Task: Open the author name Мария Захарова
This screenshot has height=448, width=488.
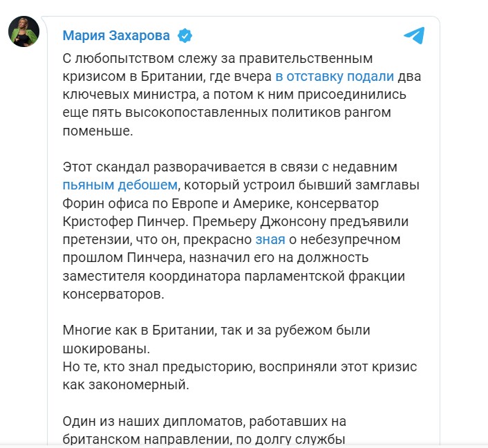Action: tap(118, 35)
